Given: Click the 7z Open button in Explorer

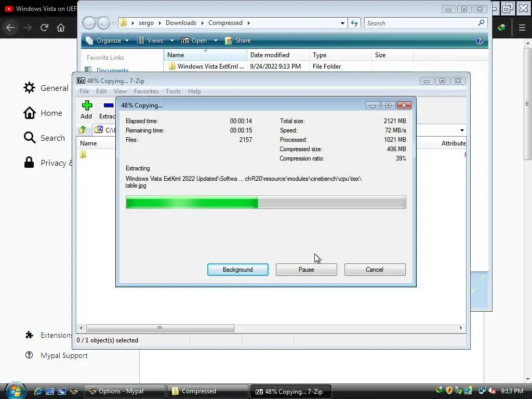Looking at the screenshot, I should [194, 41].
